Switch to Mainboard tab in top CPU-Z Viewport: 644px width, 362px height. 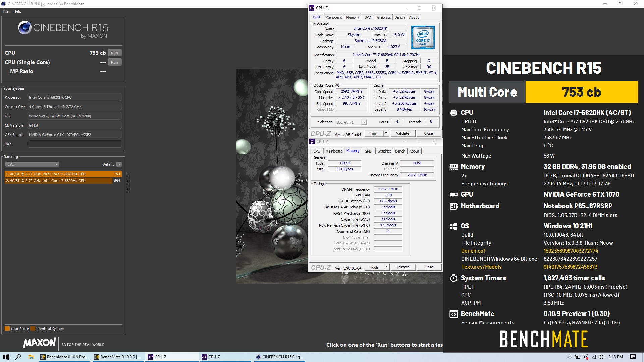334,17
